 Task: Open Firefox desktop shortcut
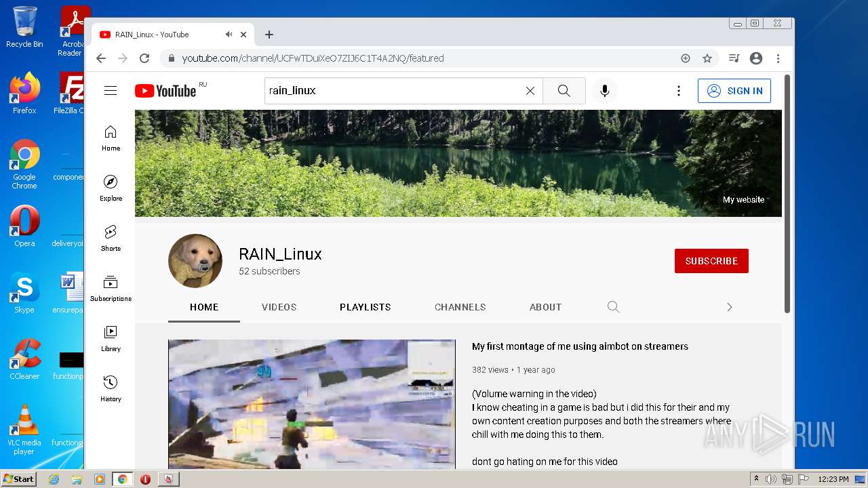tap(24, 94)
